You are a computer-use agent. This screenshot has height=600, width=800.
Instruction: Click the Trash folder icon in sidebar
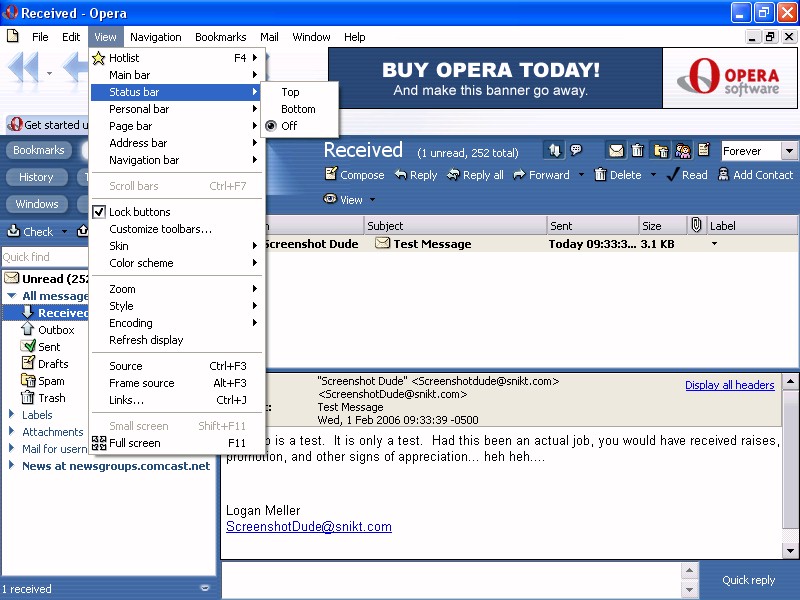pyautogui.click(x=29, y=398)
